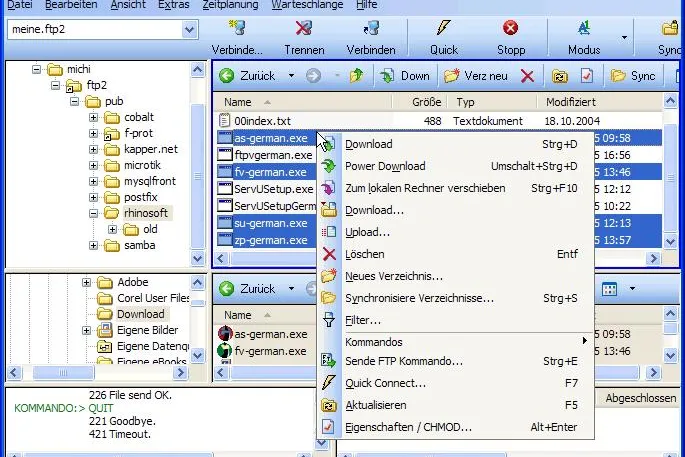685x457 pixels.
Task: Collapse the pub tree node
Action: coord(74,101)
